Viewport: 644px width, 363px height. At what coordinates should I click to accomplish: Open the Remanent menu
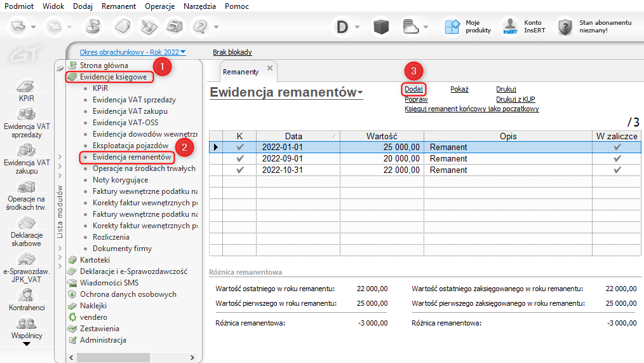click(119, 6)
